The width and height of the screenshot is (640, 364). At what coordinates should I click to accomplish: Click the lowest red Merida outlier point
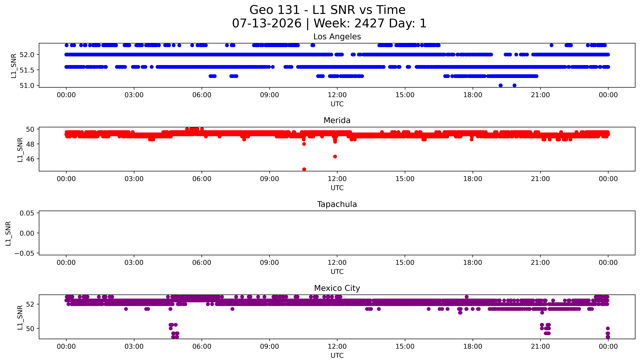coord(304,169)
